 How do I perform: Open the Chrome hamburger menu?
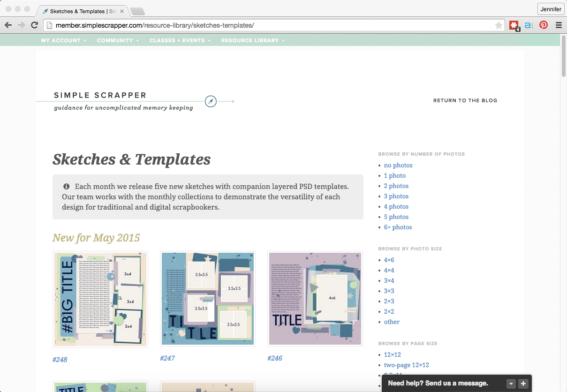click(x=559, y=25)
